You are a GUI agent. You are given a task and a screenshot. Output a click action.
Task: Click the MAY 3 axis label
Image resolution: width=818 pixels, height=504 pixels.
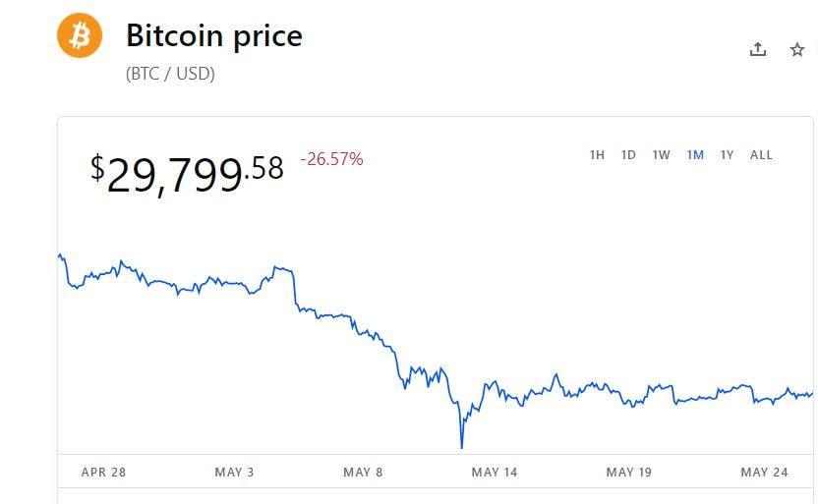[234, 473]
